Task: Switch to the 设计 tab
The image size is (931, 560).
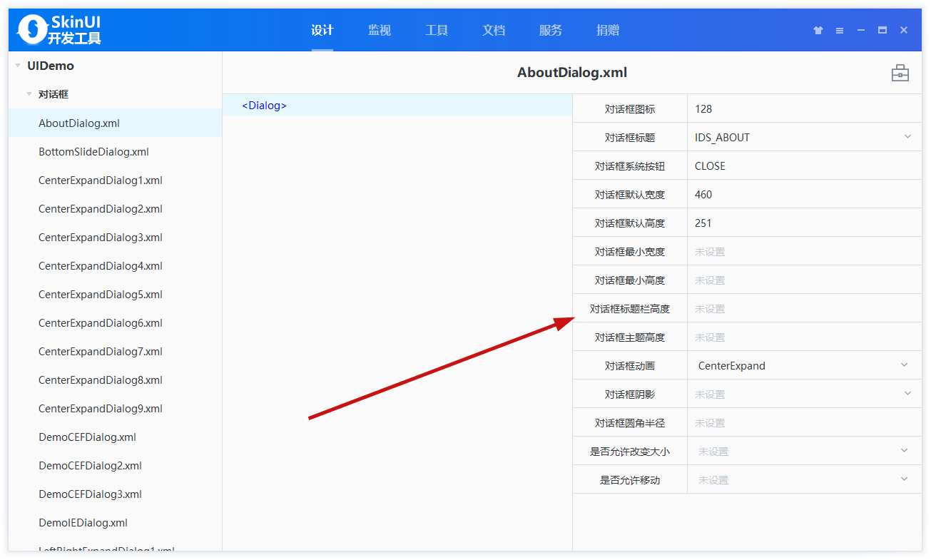Action: click(322, 30)
